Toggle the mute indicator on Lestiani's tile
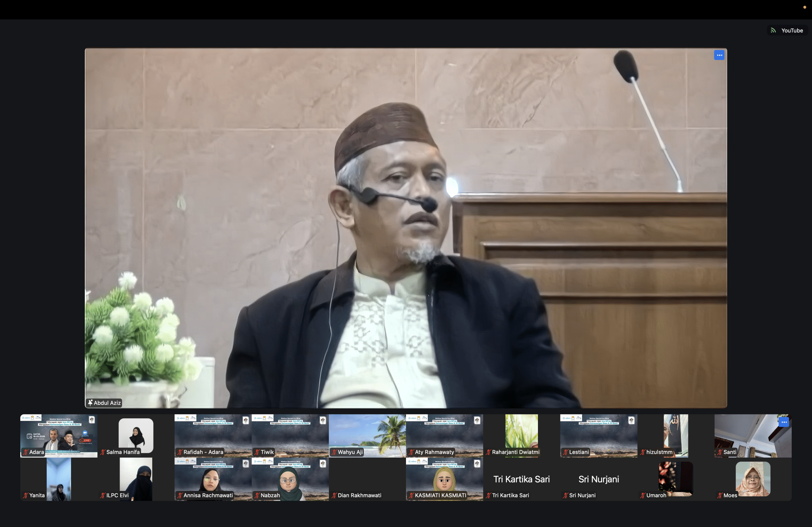 point(566,452)
